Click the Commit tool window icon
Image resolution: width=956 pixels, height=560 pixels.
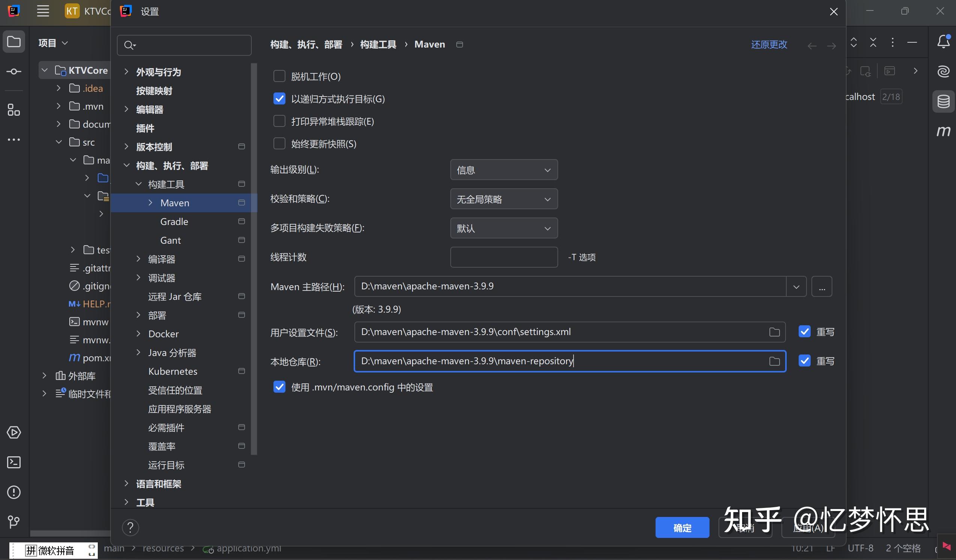click(x=14, y=71)
